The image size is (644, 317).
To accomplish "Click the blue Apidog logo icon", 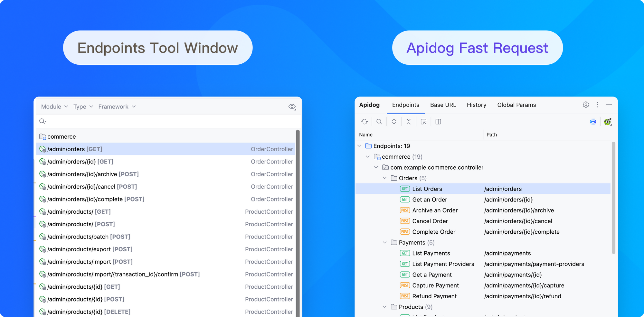I will (593, 122).
